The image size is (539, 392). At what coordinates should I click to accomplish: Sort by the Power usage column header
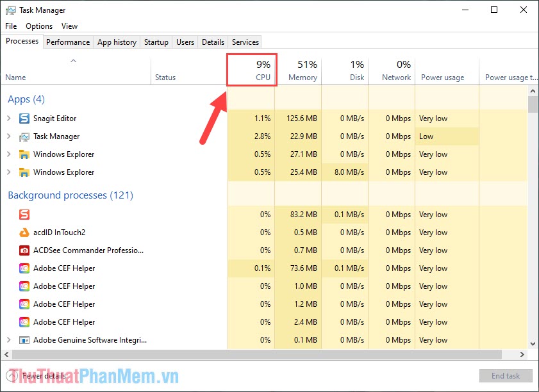[447, 70]
